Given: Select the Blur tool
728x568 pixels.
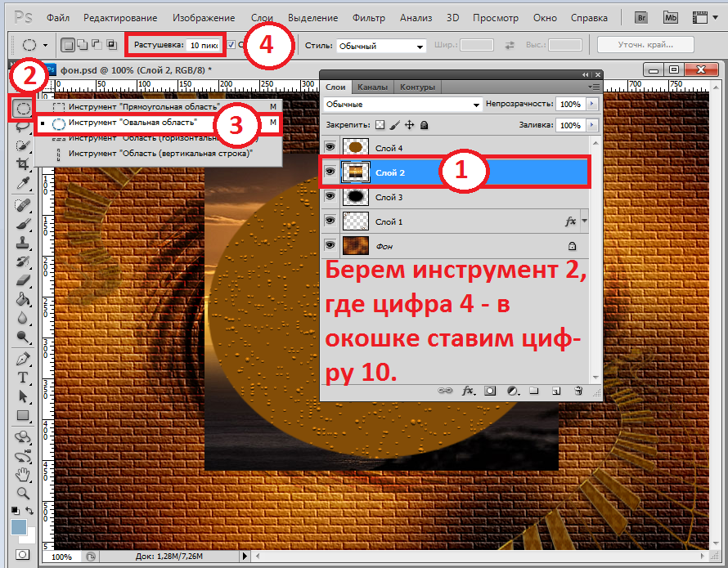Looking at the screenshot, I should [23, 318].
